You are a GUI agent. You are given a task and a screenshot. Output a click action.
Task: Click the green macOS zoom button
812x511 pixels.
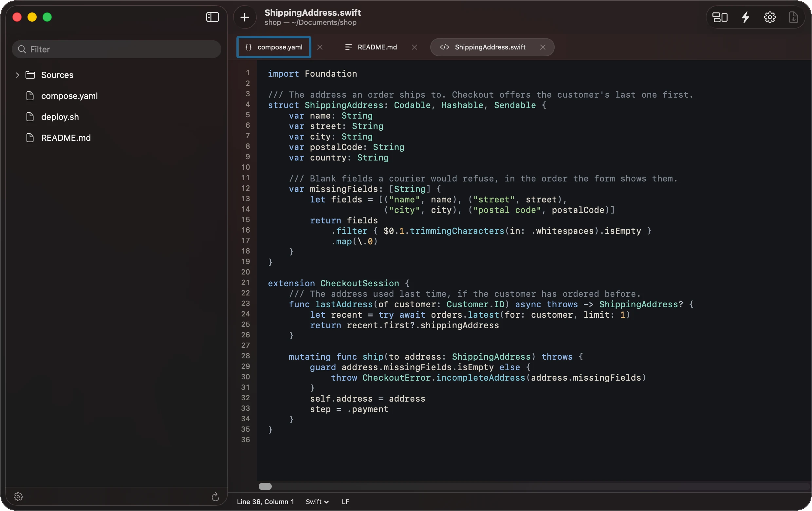(x=47, y=17)
